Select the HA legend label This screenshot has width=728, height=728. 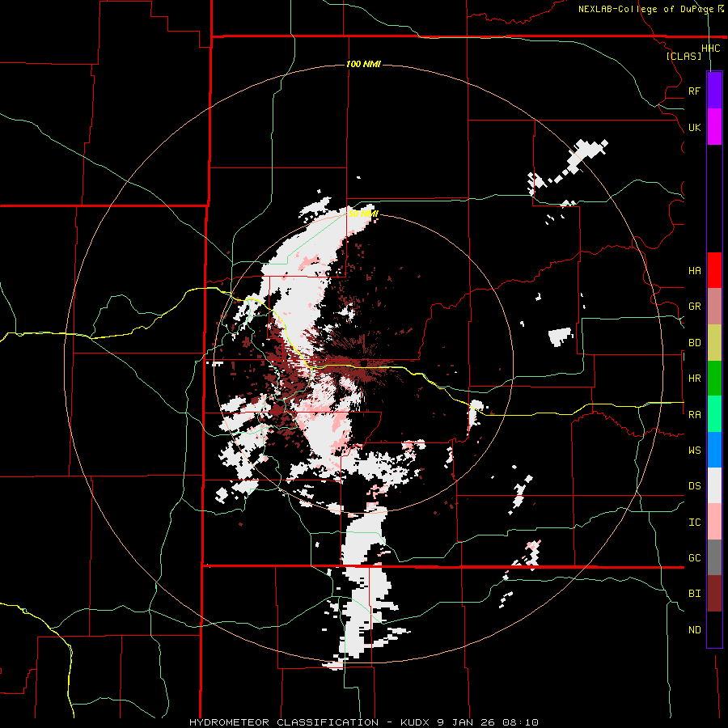click(694, 271)
